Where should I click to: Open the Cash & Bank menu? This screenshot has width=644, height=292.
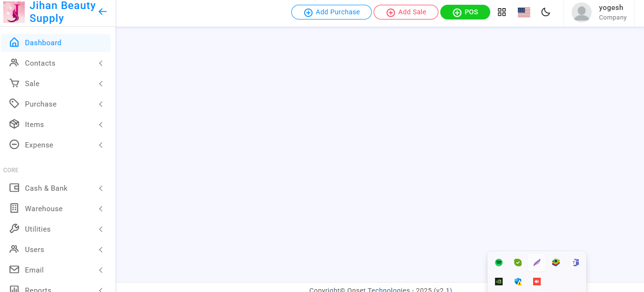click(x=46, y=188)
